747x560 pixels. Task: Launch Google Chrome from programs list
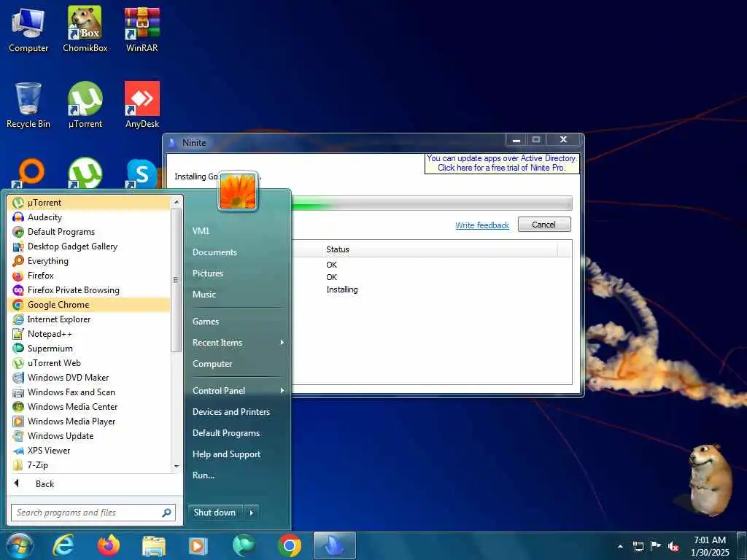click(88, 305)
